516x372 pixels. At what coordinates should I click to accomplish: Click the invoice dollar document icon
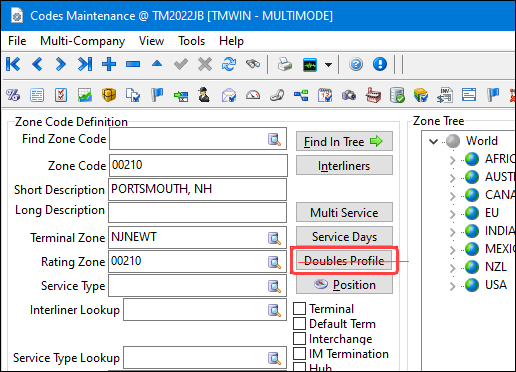[x=445, y=95]
